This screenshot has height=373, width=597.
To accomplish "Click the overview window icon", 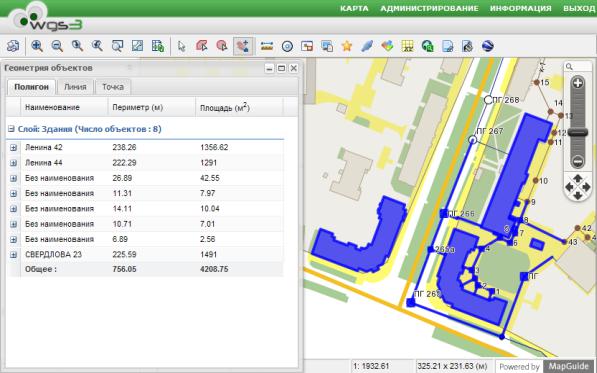I will 307,46.
